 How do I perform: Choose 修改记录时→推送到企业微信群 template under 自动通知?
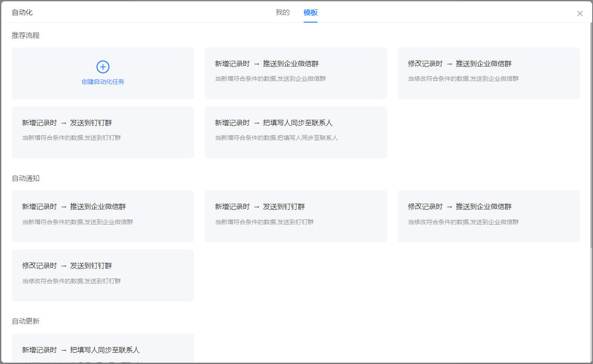(489, 216)
